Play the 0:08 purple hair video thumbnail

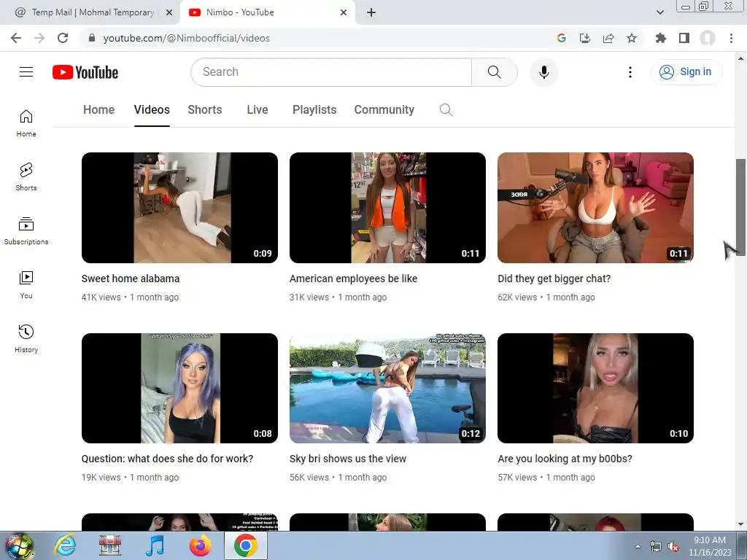[179, 388]
